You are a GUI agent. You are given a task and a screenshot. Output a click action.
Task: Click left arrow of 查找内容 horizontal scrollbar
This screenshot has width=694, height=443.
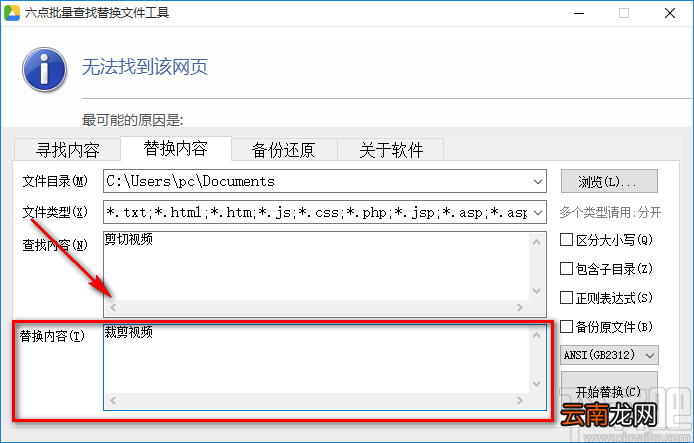click(113, 307)
